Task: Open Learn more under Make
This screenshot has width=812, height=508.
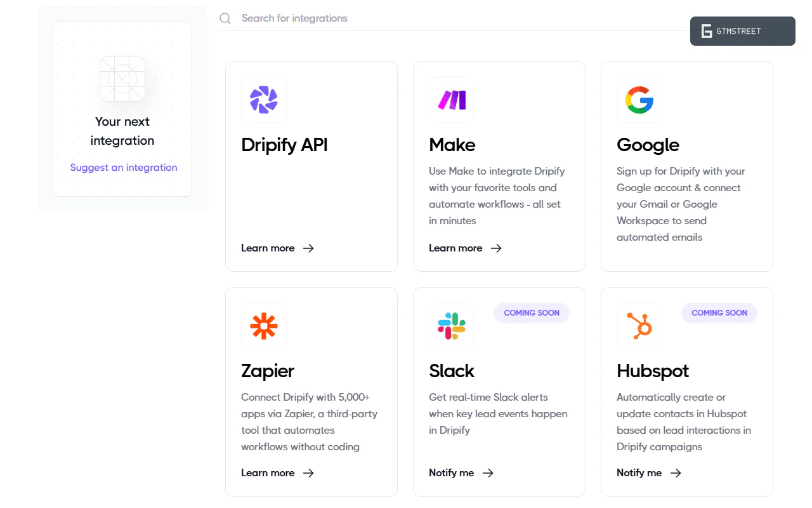Action: tap(455, 248)
